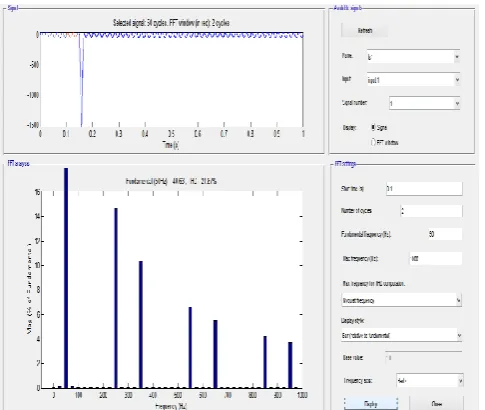485x410 pixels.
Task: Click the Refresh button in Available signals
Action: coord(365,31)
